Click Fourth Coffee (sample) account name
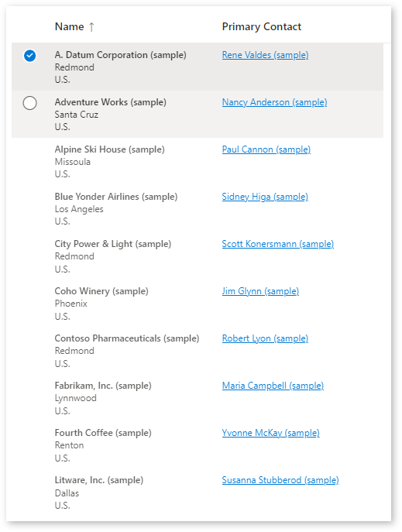 pyautogui.click(x=103, y=433)
